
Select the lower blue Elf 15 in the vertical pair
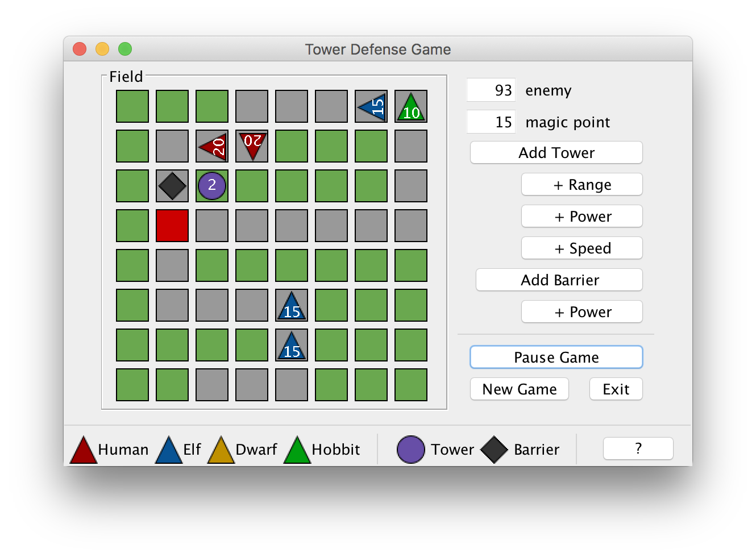(292, 345)
